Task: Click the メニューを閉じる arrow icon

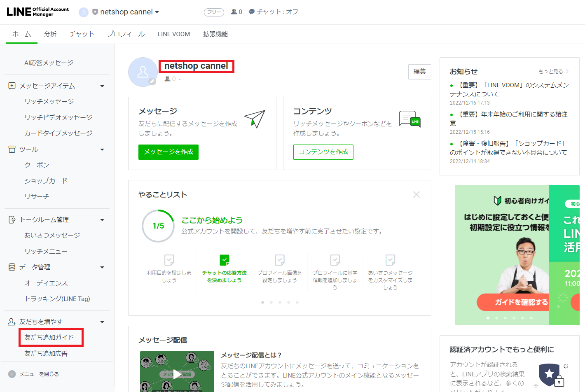Action: point(12,374)
